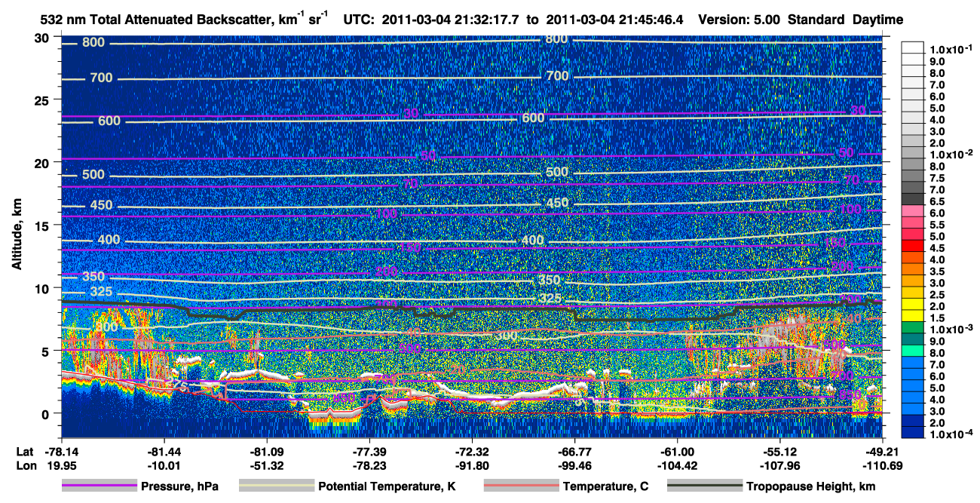Click the longitude value '-104.42'

pyautogui.click(x=677, y=465)
